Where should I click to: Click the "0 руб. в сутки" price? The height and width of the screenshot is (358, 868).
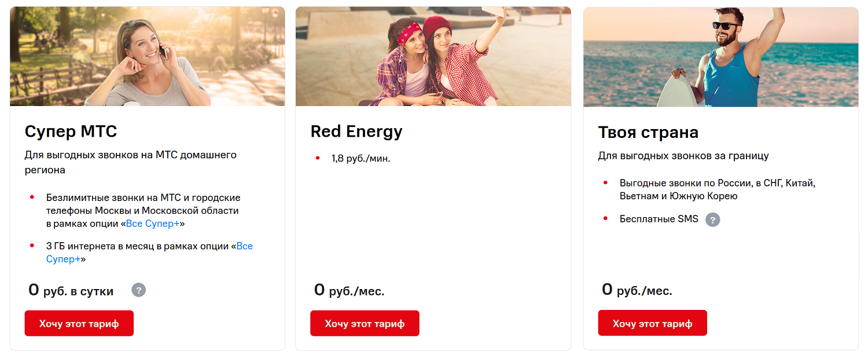tap(71, 291)
